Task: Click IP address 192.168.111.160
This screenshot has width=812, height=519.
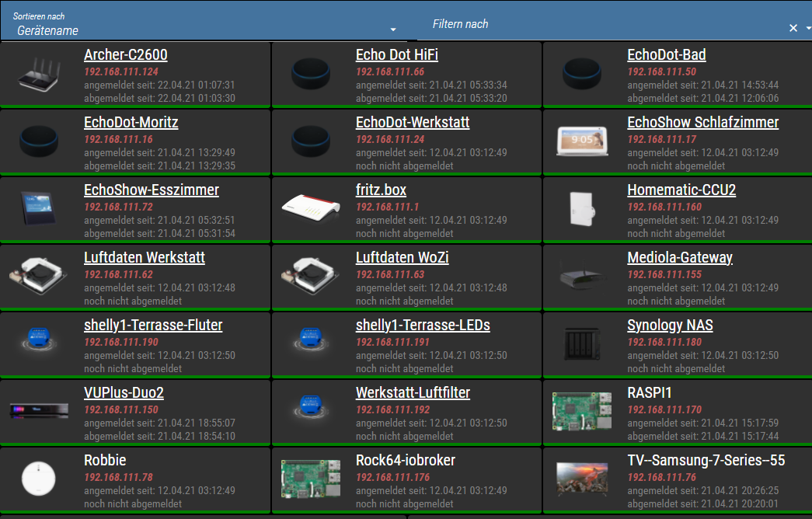Action: pyautogui.click(x=664, y=207)
